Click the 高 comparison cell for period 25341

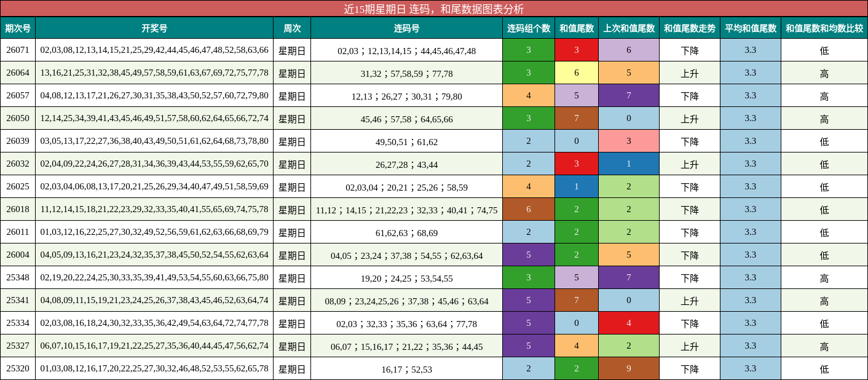[824, 301]
